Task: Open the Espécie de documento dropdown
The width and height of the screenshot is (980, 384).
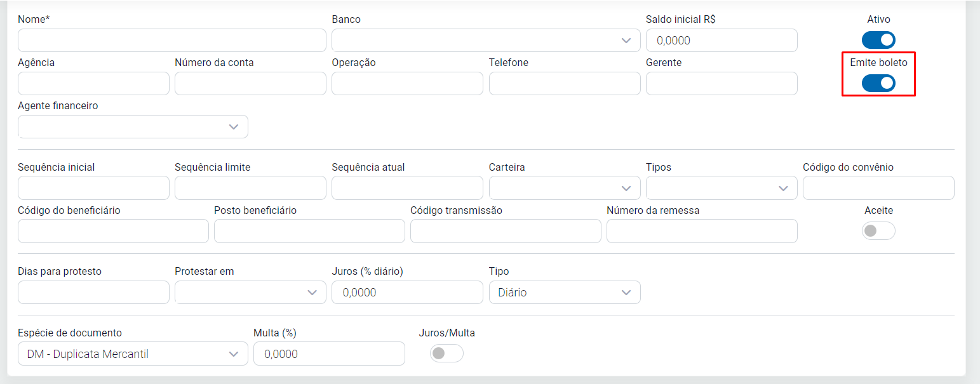Action: (133, 354)
